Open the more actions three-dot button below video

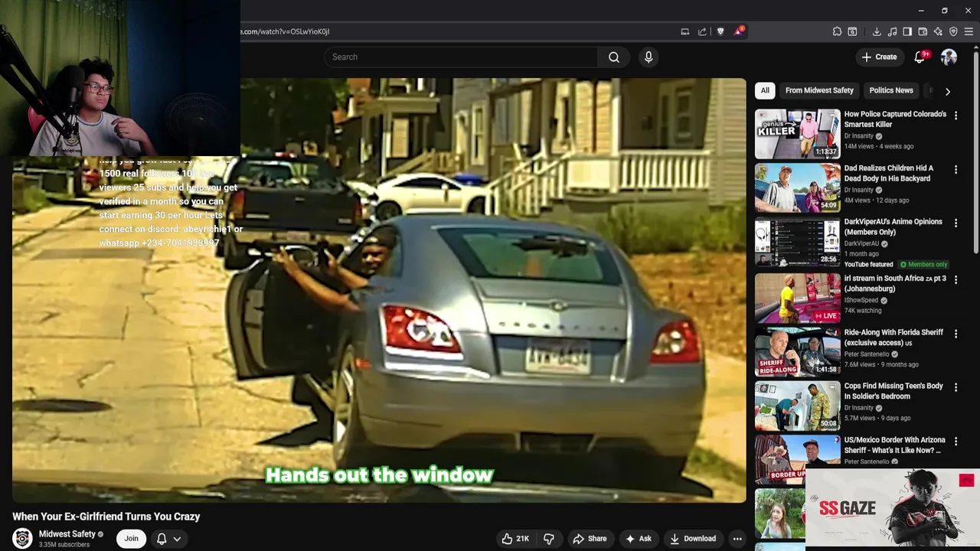click(737, 539)
